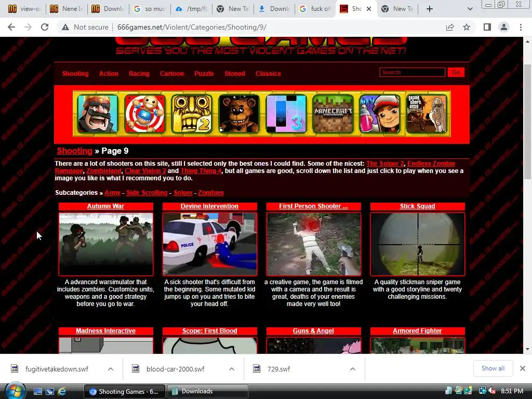Screen dimensions: 532x399
Task: Select the Shooting menu category
Action: click(x=75, y=74)
